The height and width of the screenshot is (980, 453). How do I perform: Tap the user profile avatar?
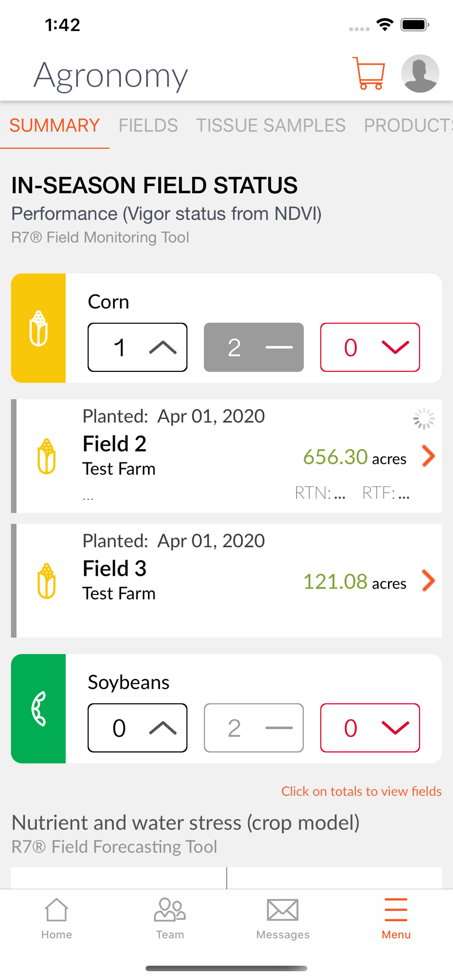point(420,74)
